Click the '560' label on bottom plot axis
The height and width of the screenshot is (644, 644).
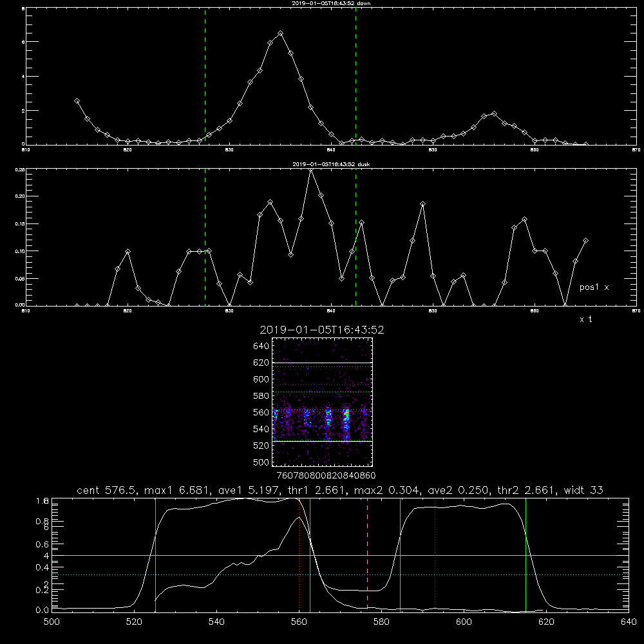(x=299, y=622)
